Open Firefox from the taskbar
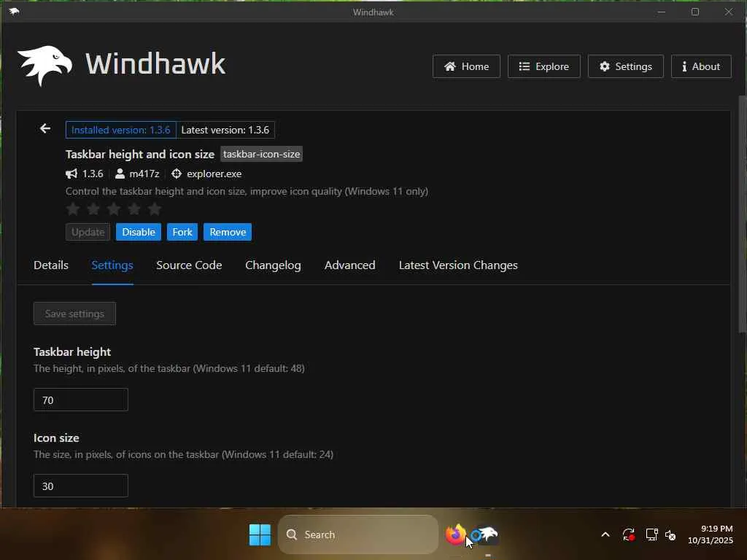This screenshot has width=747, height=560. click(455, 534)
